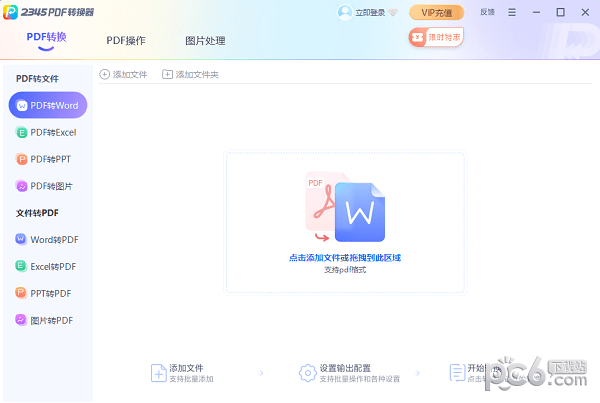The image size is (600, 403).
Task: Choose Excel转PDF conversion
Action: pyautogui.click(x=47, y=266)
